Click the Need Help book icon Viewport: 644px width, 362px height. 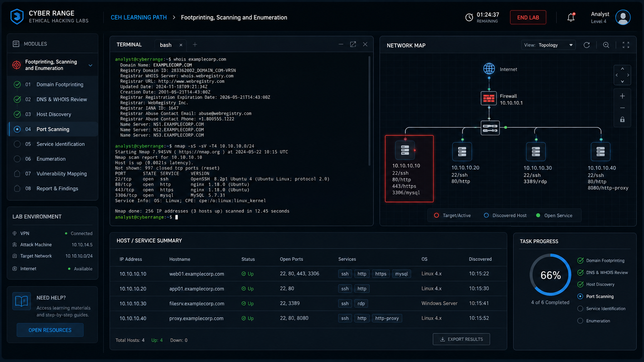click(22, 301)
